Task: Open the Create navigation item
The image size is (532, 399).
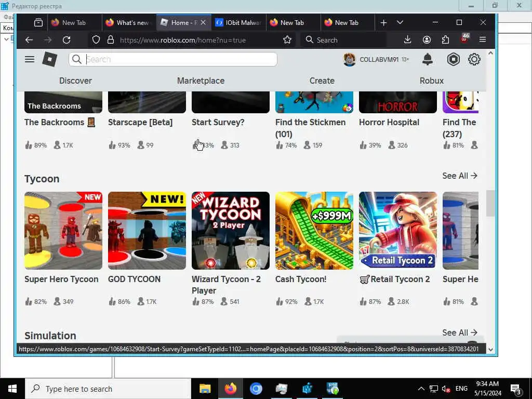Action: (x=322, y=81)
